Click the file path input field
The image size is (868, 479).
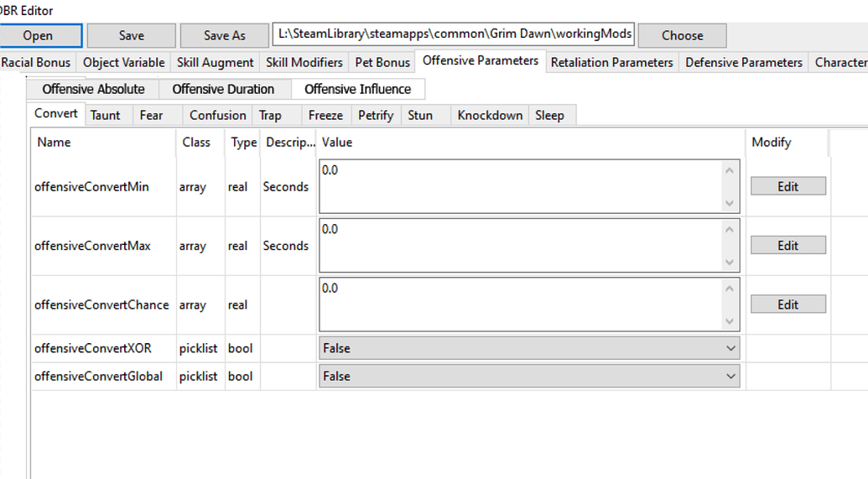pos(454,34)
